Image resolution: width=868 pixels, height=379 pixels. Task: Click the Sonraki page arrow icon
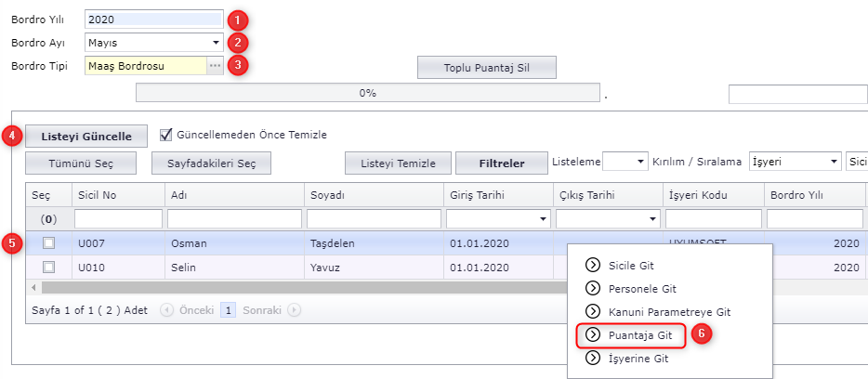294,310
